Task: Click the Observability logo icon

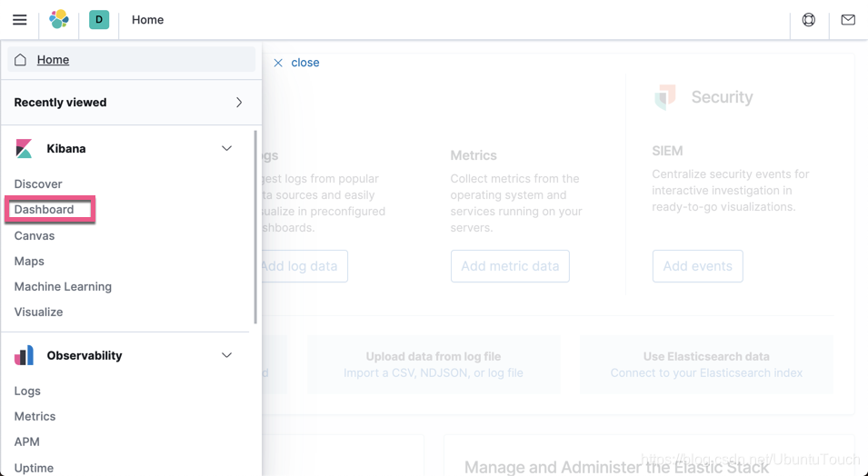Action: click(x=24, y=355)
